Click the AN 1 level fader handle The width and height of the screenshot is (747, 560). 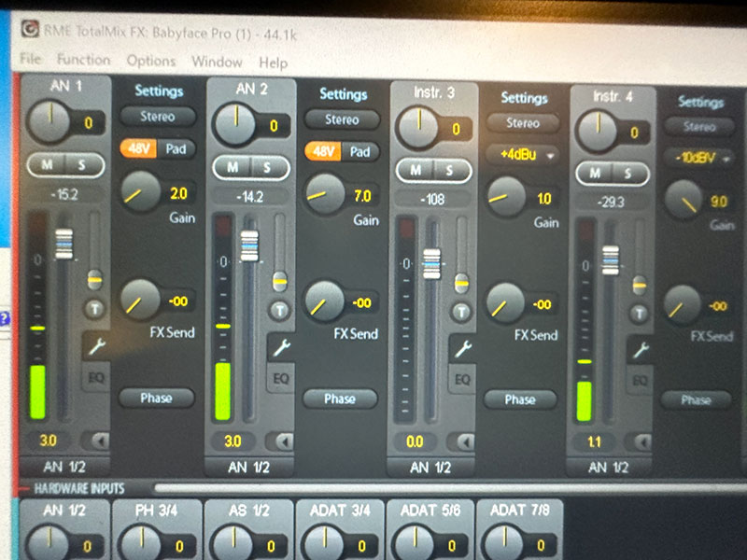point(64,244)
